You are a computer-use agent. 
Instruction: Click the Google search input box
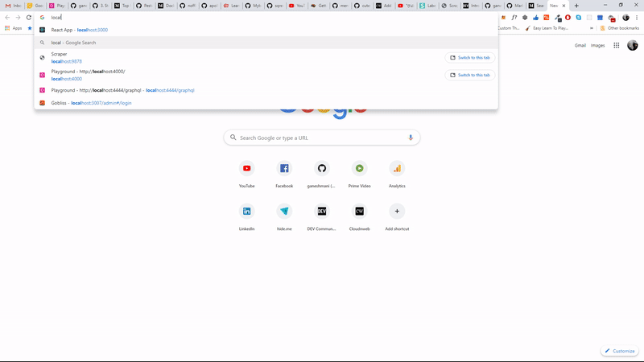click(322, 138)
